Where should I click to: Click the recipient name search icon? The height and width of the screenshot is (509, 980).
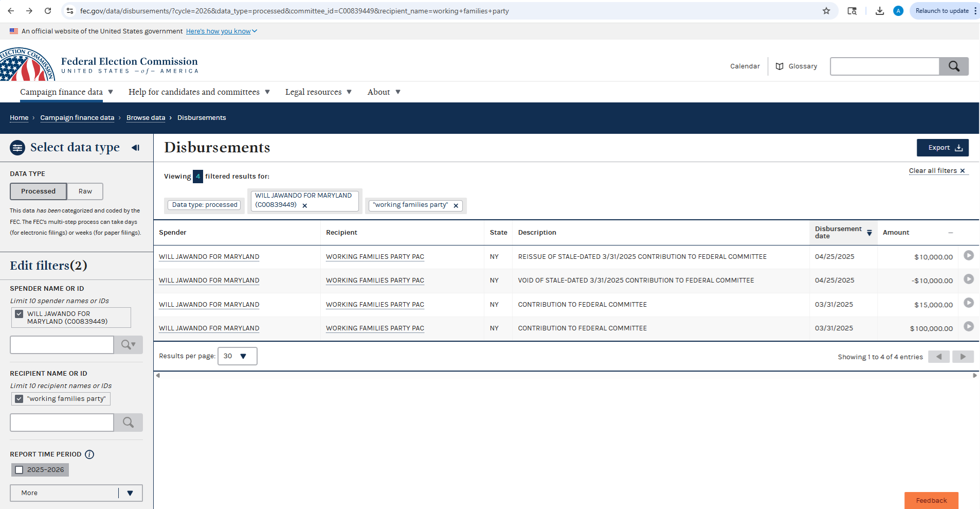[128, 423]
